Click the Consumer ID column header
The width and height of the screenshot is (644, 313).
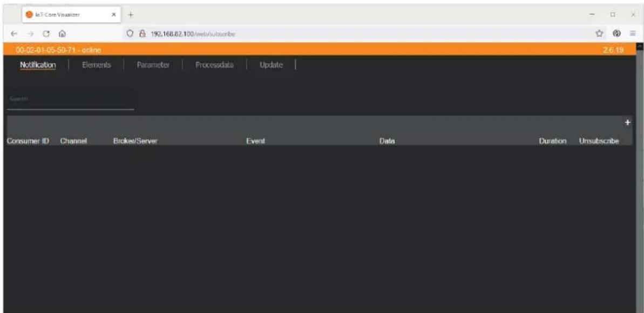tap(28, 141)
